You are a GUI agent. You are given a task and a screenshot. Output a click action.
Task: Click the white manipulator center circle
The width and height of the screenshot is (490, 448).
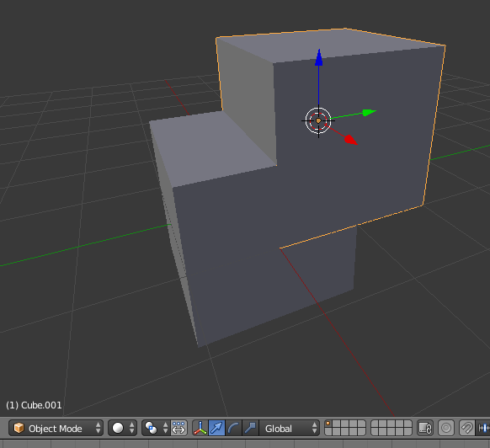pos(318,120)
